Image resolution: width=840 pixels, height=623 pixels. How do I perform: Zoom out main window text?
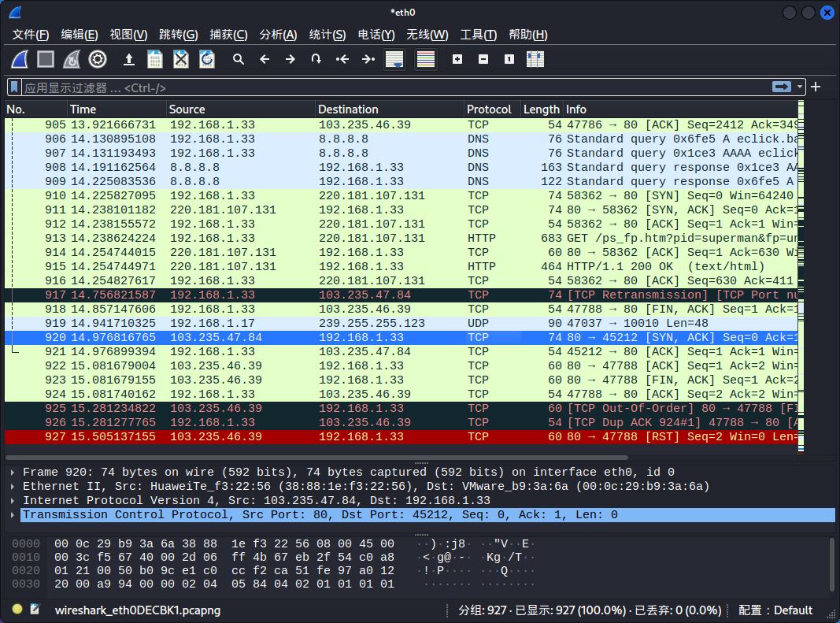click(x=483, y=59)
